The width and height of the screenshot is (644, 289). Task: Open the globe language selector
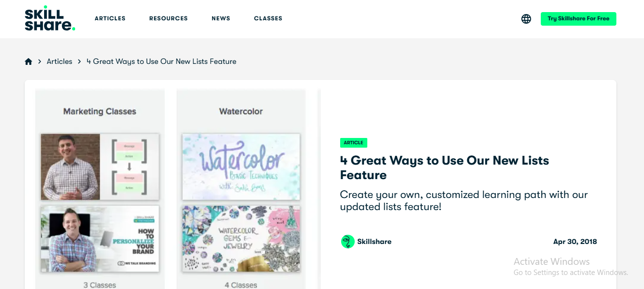point(526,19)
